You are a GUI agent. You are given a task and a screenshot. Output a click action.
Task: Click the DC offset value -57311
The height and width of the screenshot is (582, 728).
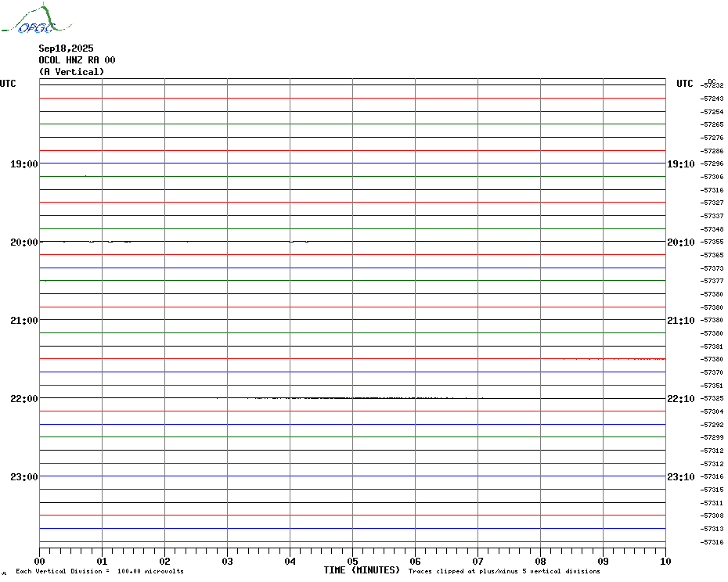712,503
